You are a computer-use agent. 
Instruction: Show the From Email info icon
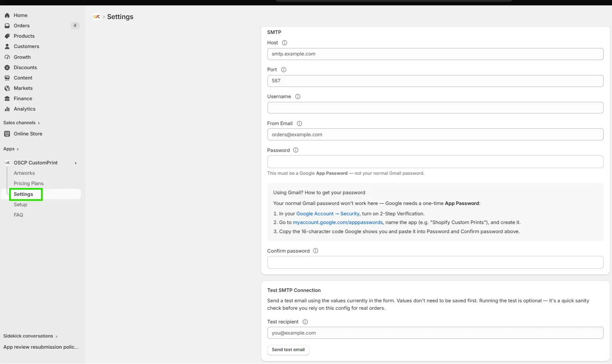point(299,123)
